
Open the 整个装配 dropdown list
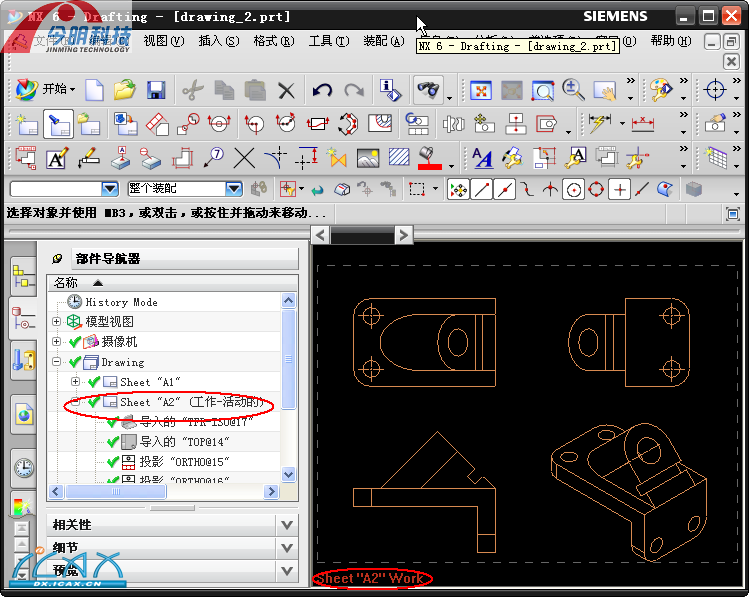click(233, 189)
